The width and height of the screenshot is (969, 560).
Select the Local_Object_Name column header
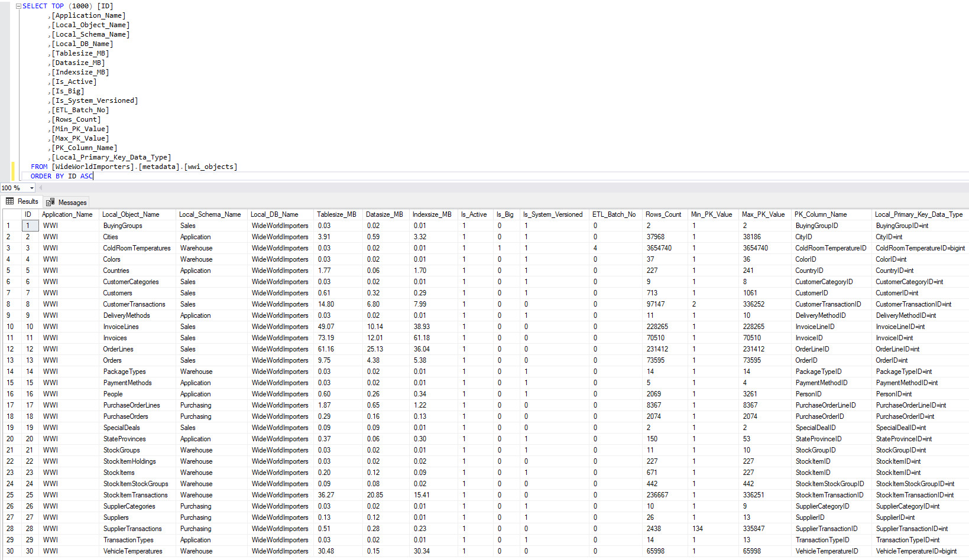(137, 214)
